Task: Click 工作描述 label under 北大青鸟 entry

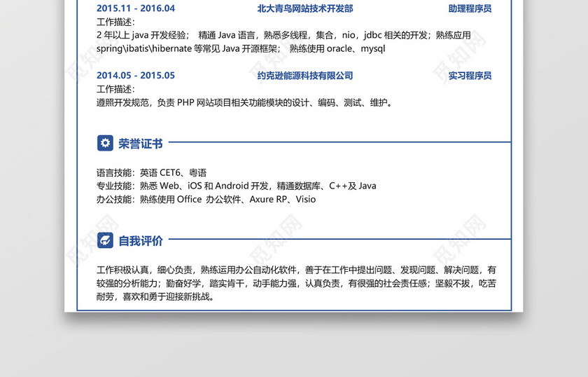Action: [115, 22]
